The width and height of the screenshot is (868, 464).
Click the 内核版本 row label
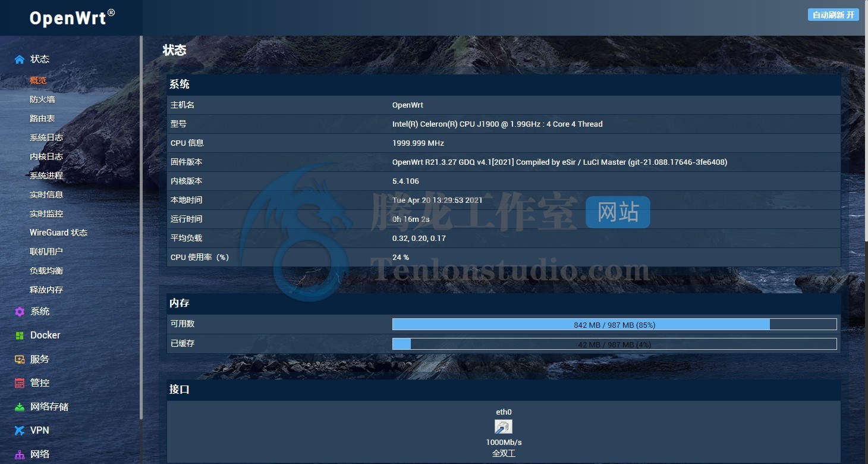tap(187, 181)
